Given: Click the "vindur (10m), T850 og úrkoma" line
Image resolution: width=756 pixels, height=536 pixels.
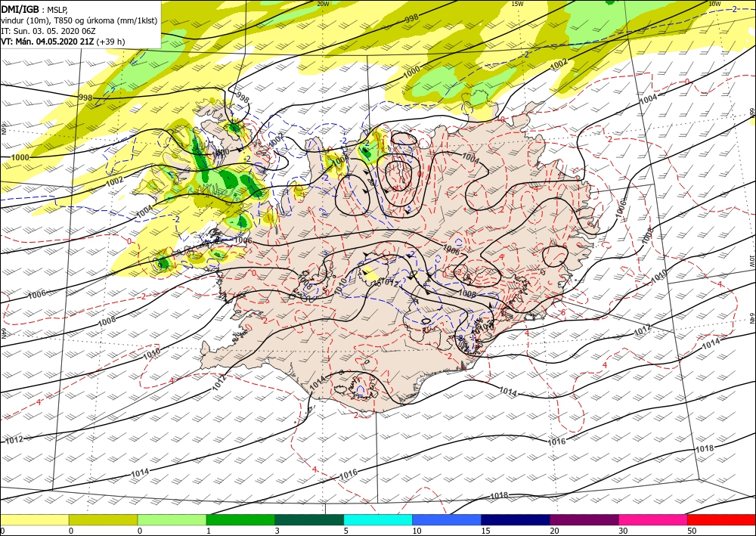Looking at the screenshot, I should 79,20.
